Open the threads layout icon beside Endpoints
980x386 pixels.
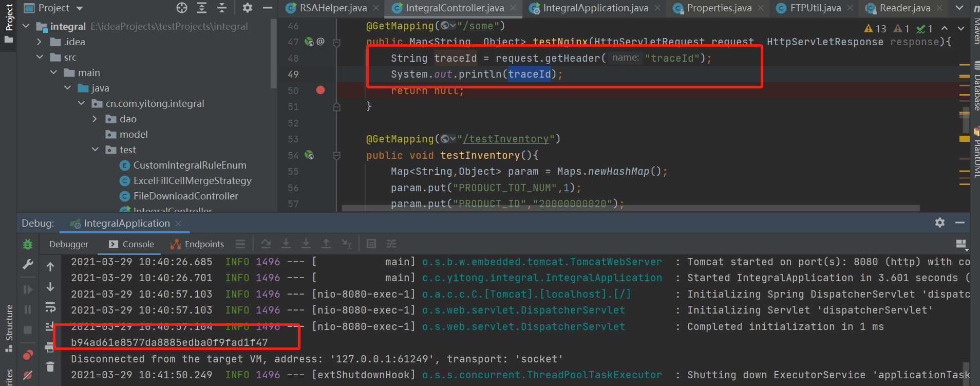pyautogui.click(x=240, y=244)
